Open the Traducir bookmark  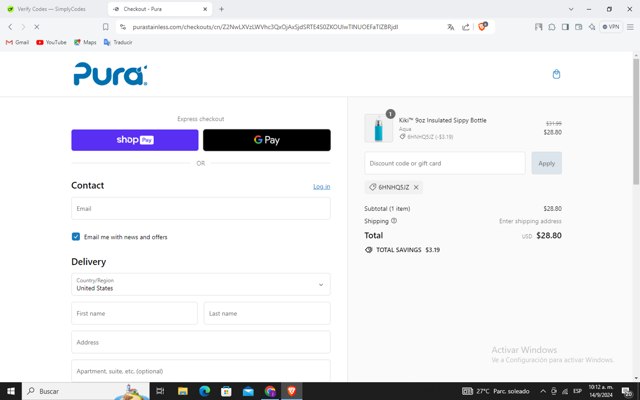click(118, 42)
